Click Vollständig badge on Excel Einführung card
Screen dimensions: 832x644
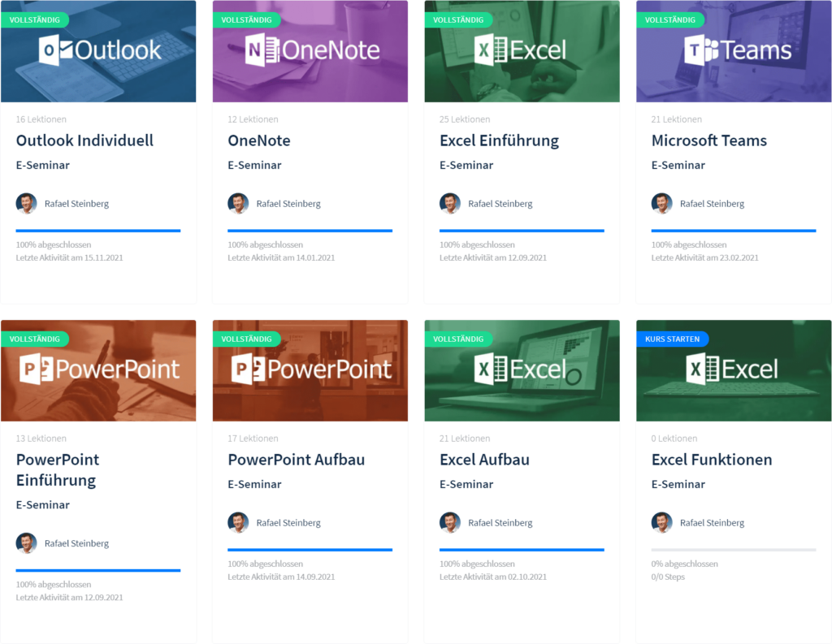[458, 19]
